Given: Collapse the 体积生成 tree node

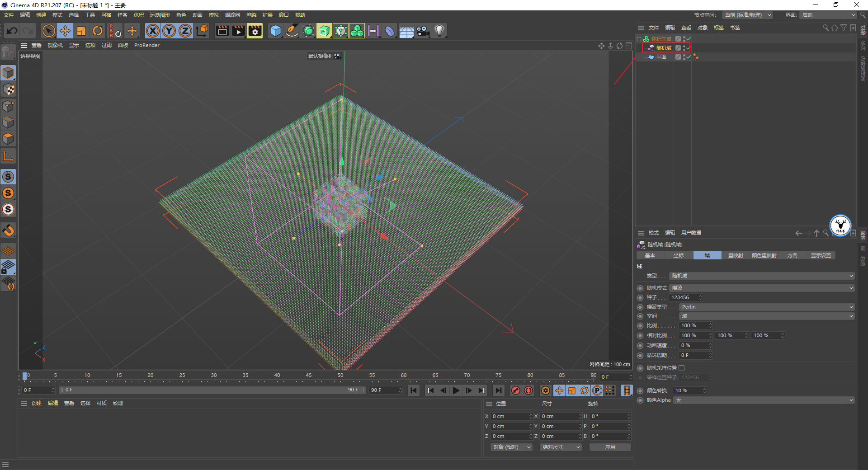Looking at the screenshot, I should point(639,39).
